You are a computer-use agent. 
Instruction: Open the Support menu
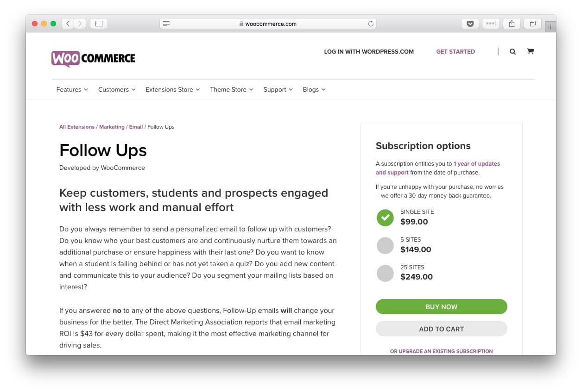(278, 89)
